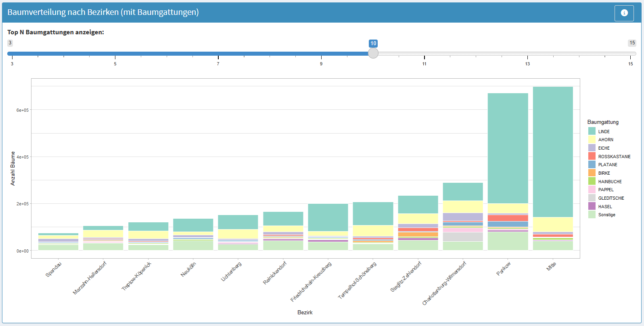
Task: Click slider track at tick 13
Action: click(527, 53)
